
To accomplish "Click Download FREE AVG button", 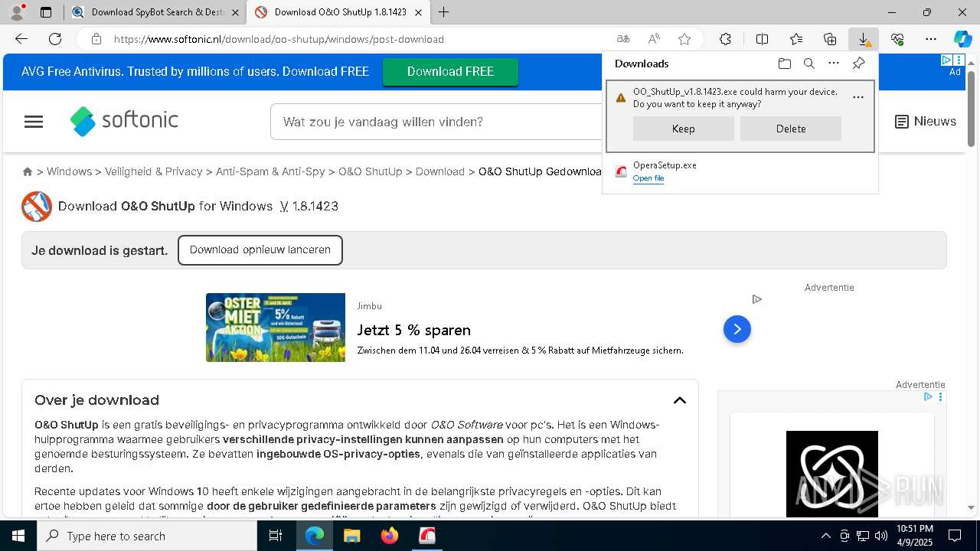I will coord(450,71).
